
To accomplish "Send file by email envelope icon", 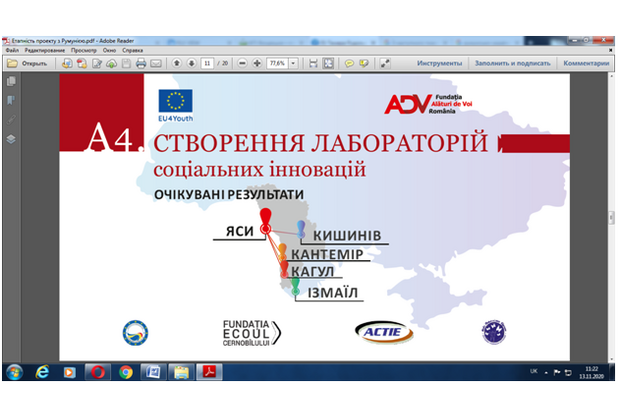I will (156, 63).
